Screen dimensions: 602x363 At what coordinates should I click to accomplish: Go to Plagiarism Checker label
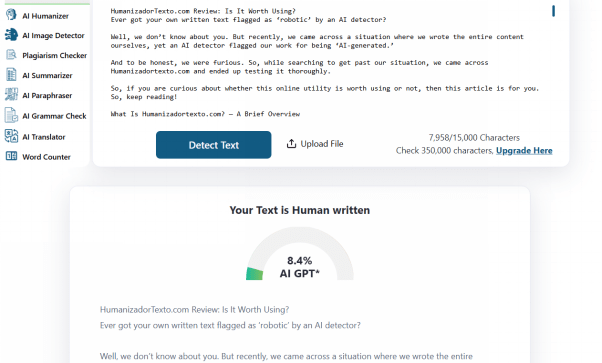pos(55,55)
